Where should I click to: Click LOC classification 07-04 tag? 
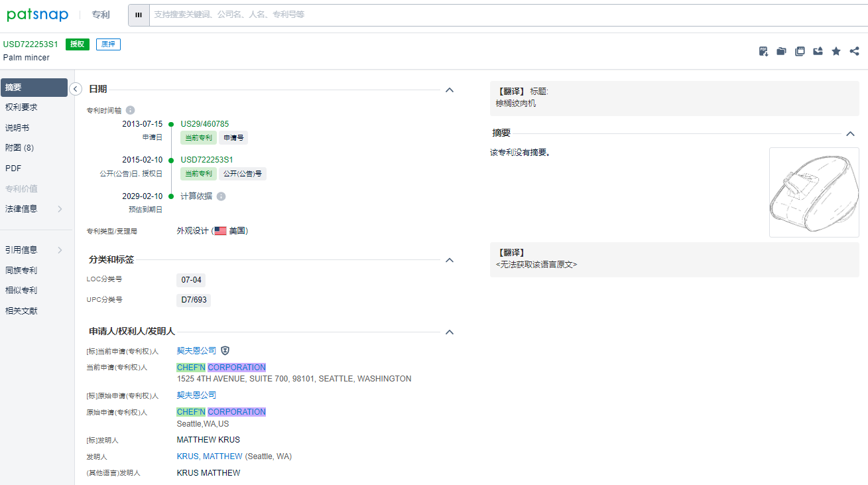(191, 280)
